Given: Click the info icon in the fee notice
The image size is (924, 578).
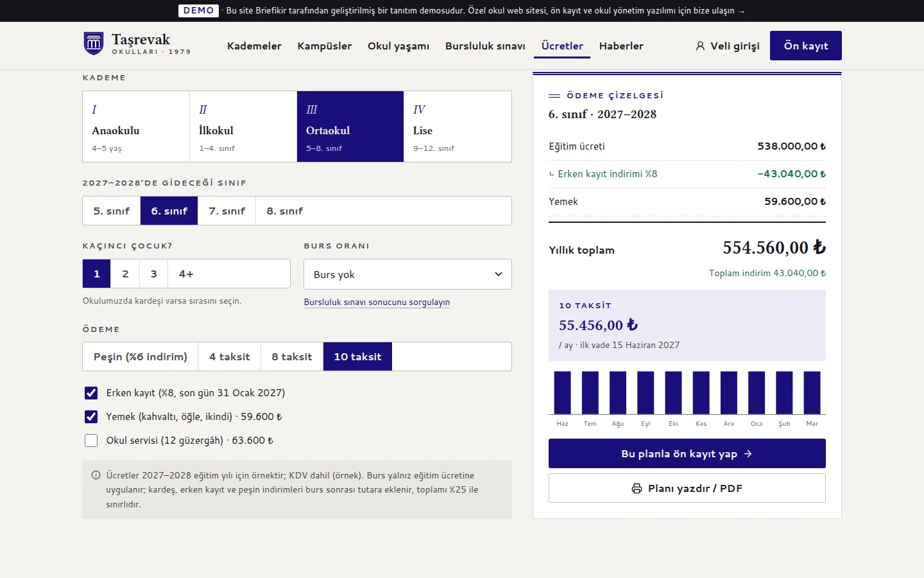Looking at the screenshot, I should [x=96, y=475].
